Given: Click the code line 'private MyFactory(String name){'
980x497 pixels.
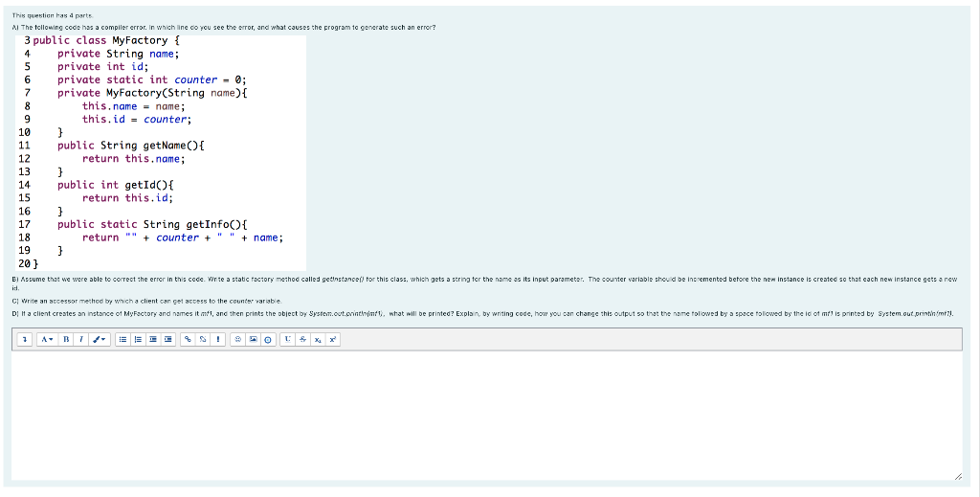Looking at the screenshot, I should [152, 93].
